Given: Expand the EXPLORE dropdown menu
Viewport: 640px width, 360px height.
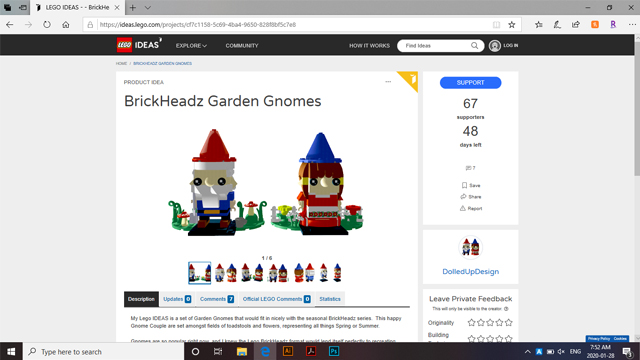Looking at the screenshot, I should [191, 46].
